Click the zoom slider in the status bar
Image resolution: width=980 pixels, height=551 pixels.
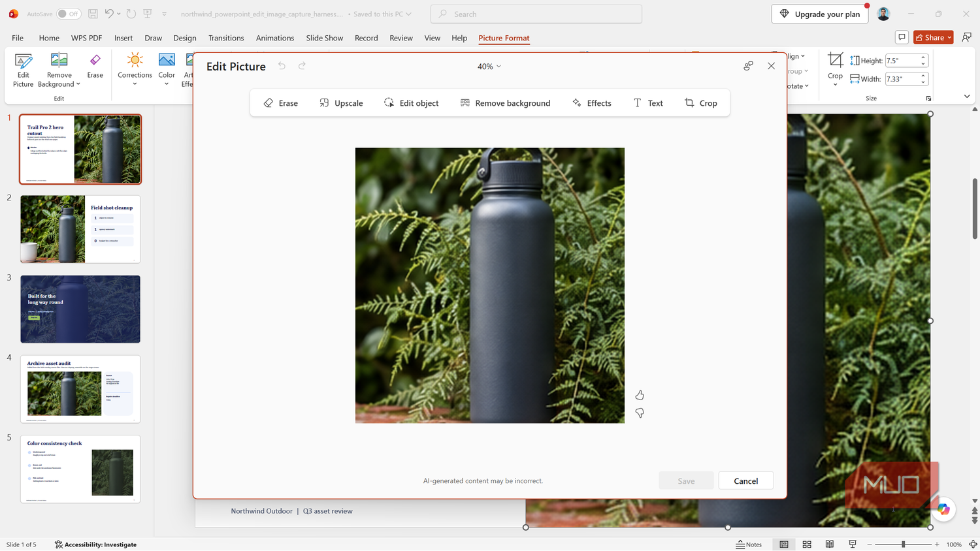903,544
